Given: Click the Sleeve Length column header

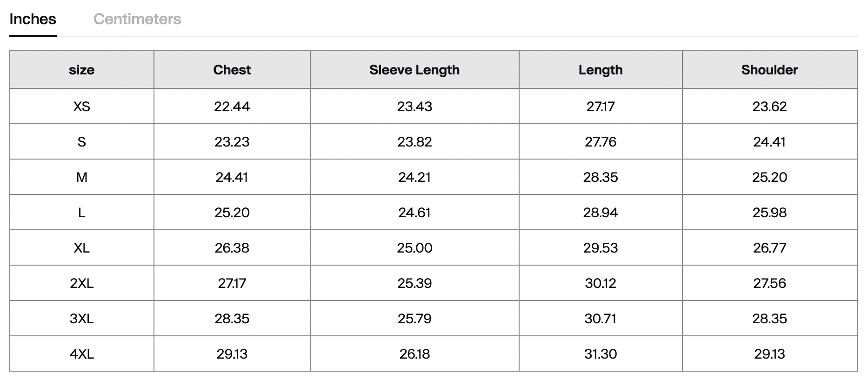Looking at the screenshot, I should click(414, 70).
